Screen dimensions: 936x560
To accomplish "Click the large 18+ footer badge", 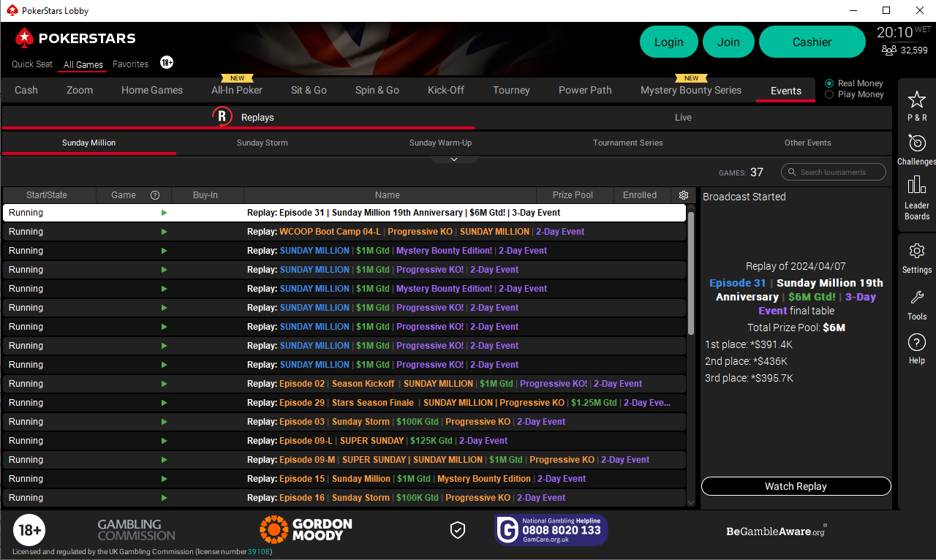I will (29, 530).
